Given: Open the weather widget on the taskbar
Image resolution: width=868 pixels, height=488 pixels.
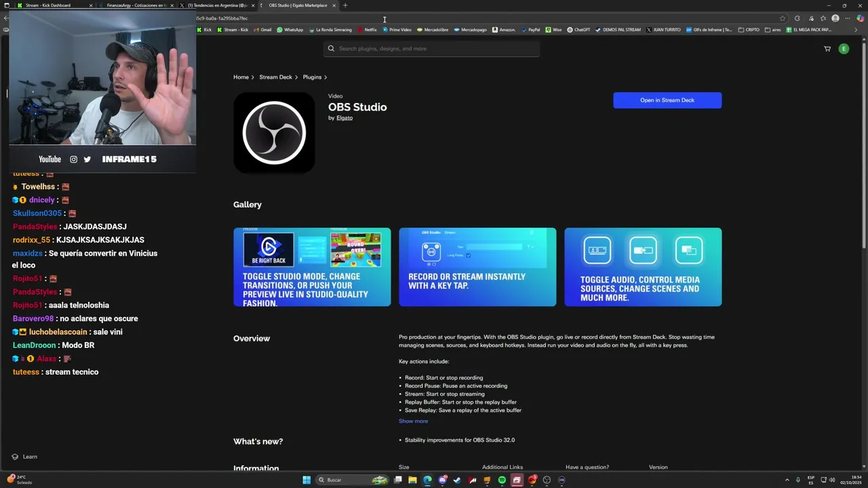Looking at the screenshot, I should pyautogui.click(x=19, y=480).
